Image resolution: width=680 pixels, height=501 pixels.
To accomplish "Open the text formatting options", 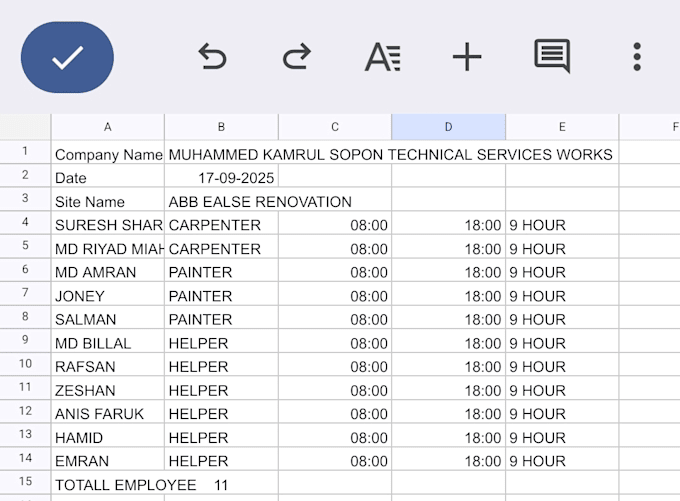I will [382, 56].
